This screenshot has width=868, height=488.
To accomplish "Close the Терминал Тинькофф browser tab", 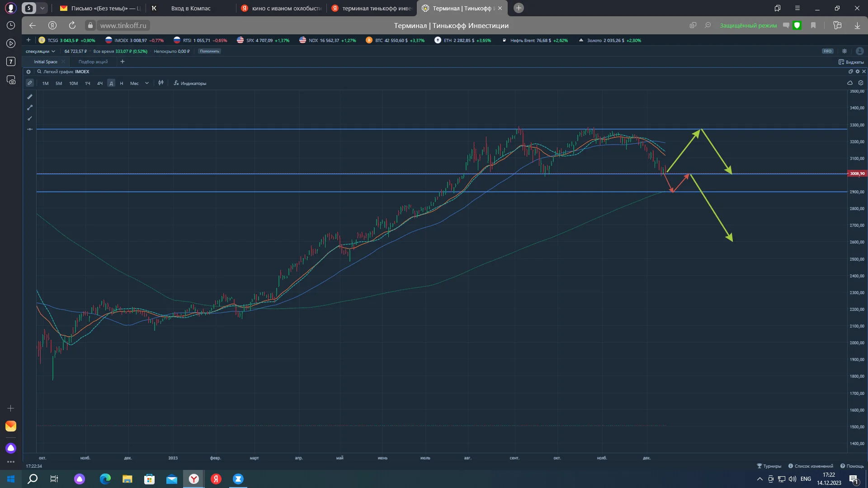I will (500, 8).
